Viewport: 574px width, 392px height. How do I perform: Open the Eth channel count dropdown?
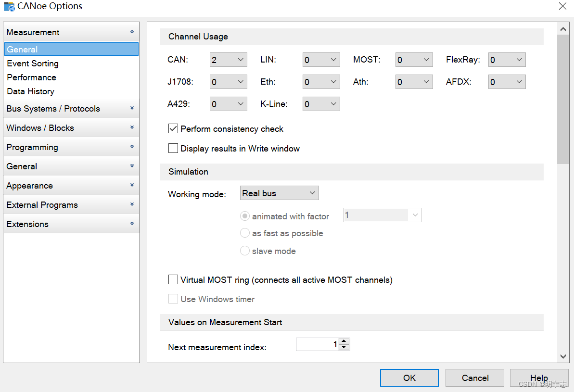tap(321, 82)
